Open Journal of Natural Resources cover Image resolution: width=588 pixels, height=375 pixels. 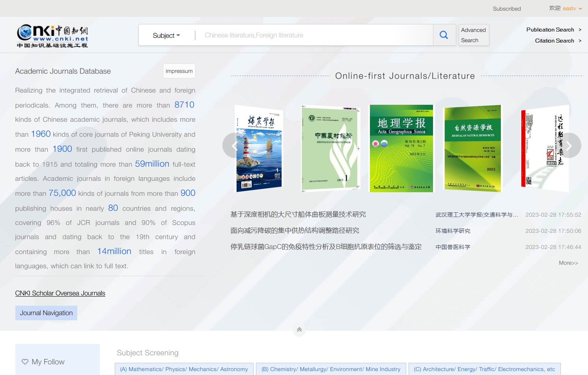pyautogui.click(x=472, y=149)
